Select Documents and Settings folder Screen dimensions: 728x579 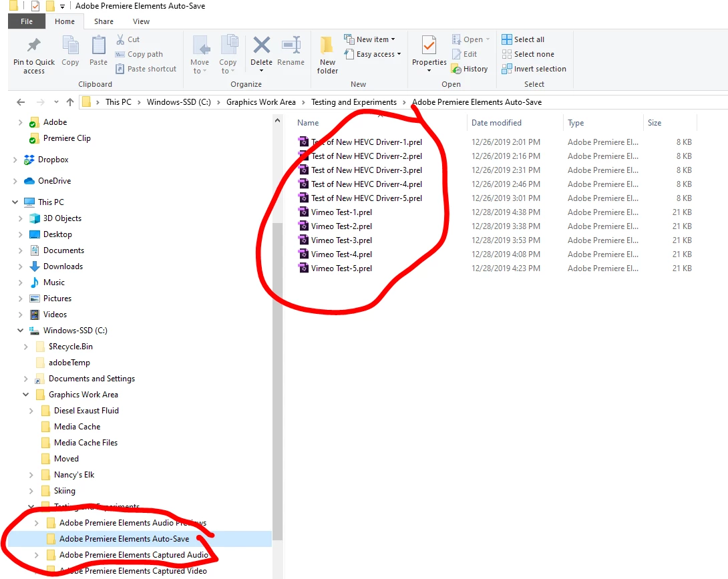tap(85, 379)
